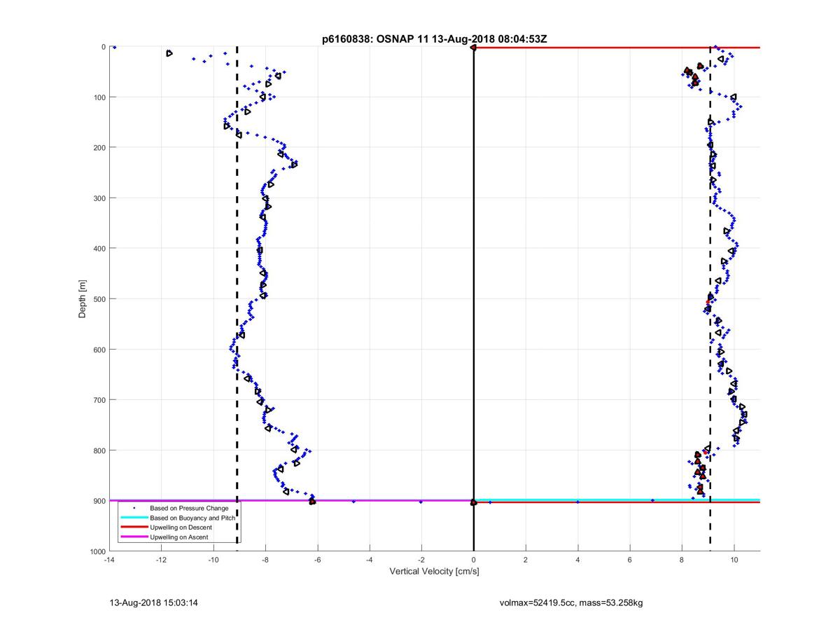The image size is (840, 620).
Task: Select the Vertical Velocity [cm/s] axis label
Action: (434, 572)
